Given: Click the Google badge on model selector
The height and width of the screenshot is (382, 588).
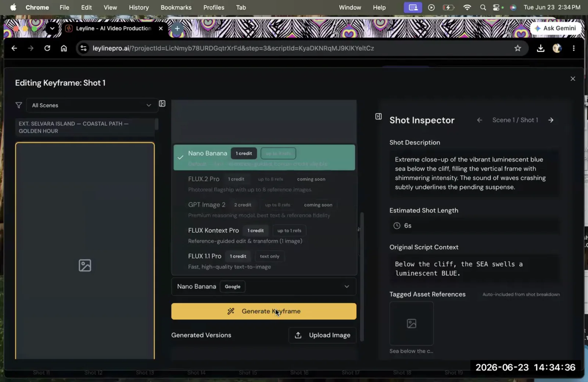Looking at the screenshot, I should [233, 286].
